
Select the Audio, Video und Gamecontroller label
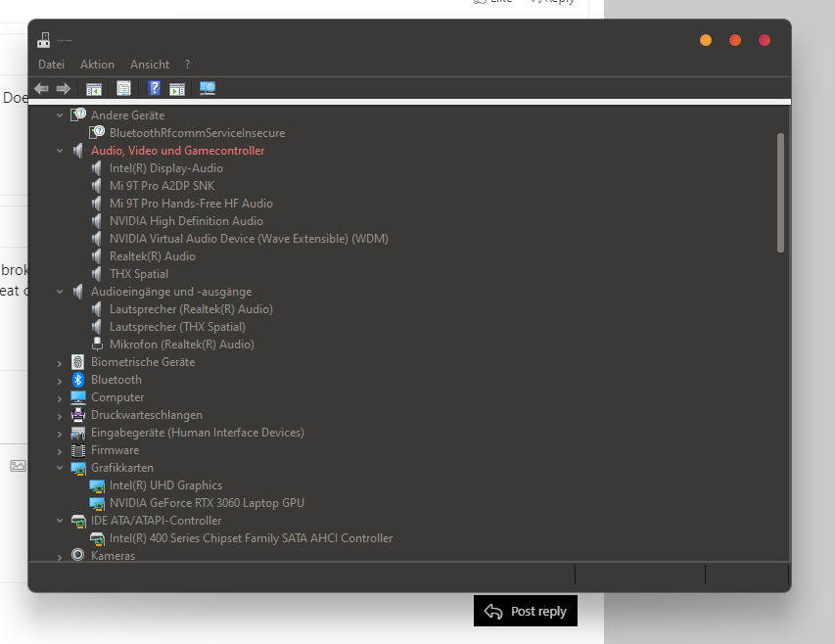178,151
